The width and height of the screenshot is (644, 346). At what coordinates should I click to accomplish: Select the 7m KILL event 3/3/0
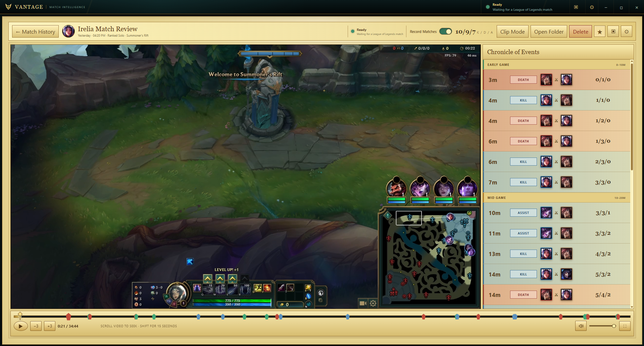[556, 182]
